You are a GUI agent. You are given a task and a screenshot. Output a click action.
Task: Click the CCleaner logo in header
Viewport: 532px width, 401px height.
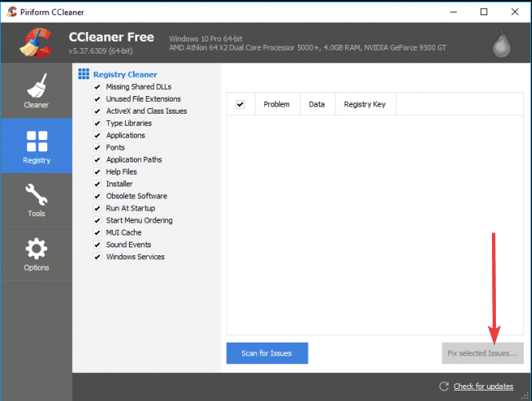[x=37, y=42]
